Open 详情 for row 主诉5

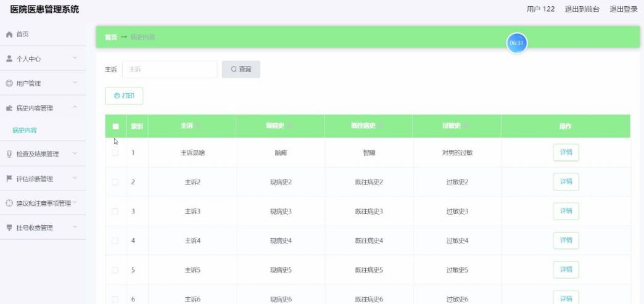point(566,269)
